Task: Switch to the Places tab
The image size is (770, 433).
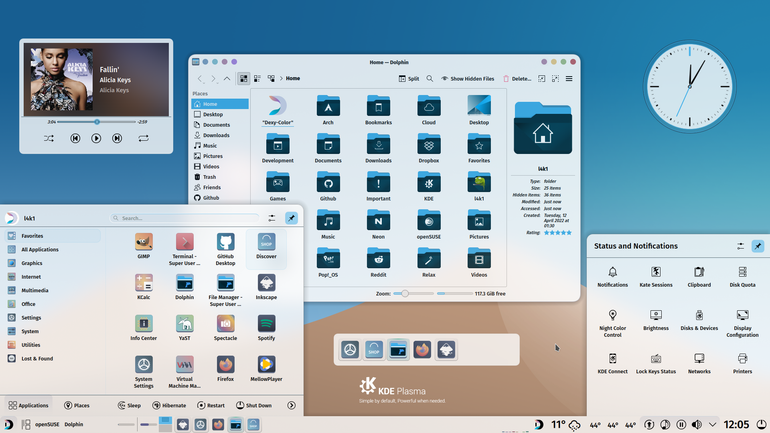Action: (x=77, y=405)
